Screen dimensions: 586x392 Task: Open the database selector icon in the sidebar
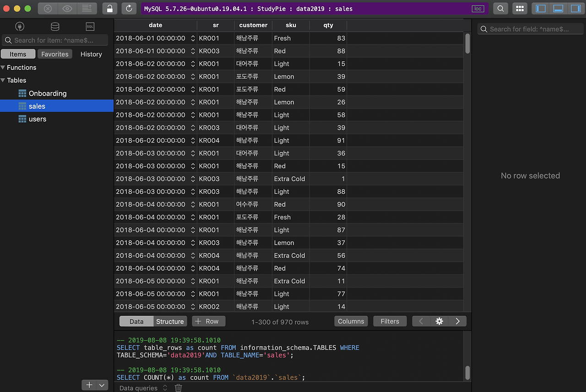point(55,27)
